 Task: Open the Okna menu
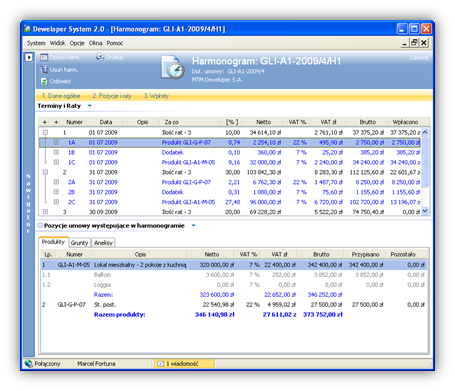click(95, 43)
